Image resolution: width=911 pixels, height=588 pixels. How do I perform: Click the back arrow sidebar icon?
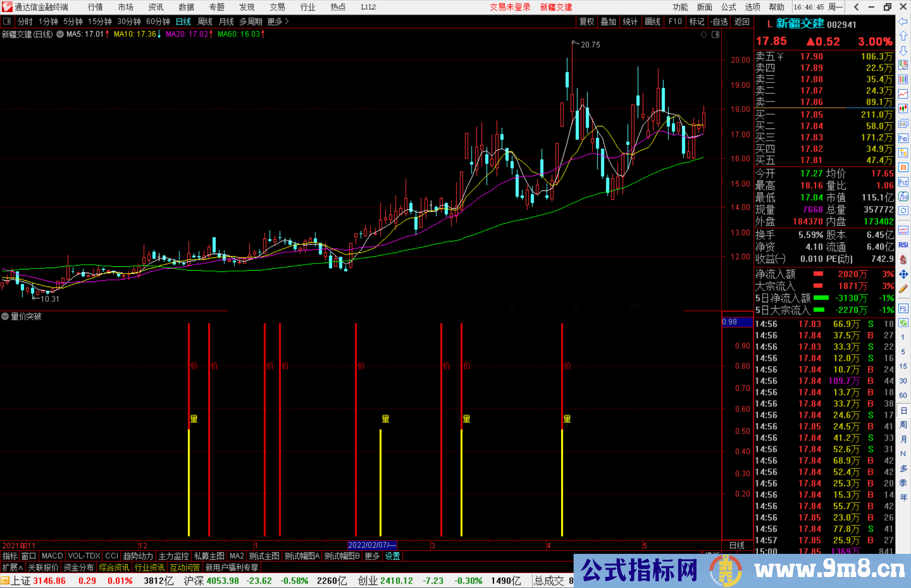903,21
